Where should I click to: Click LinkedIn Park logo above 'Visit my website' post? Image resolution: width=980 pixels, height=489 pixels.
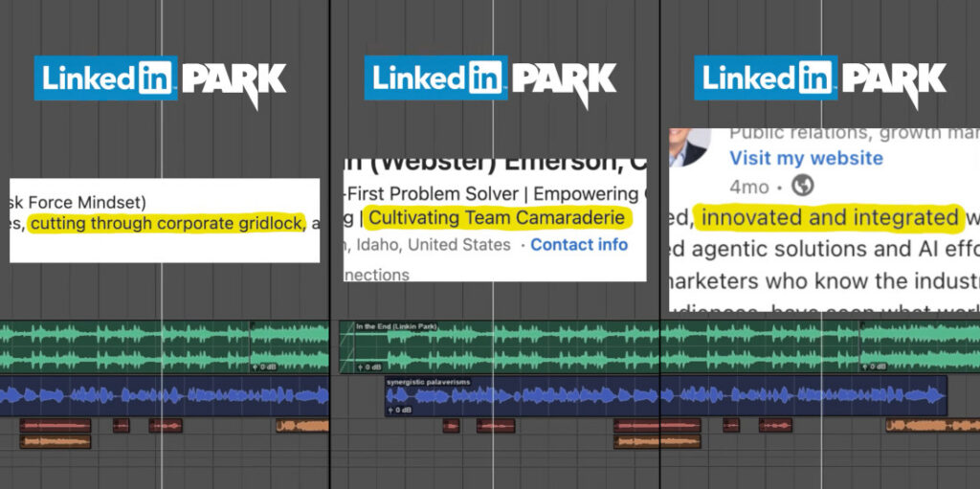820,81
